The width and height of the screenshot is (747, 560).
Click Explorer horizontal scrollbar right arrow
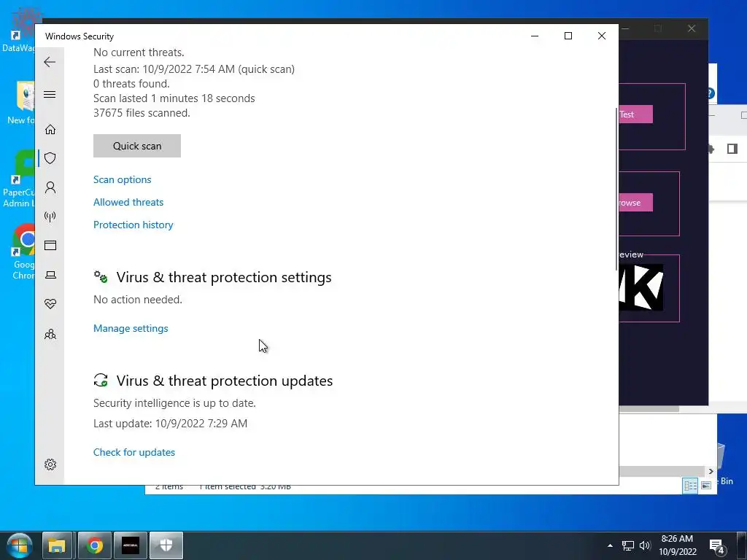[x=711, y=471]
